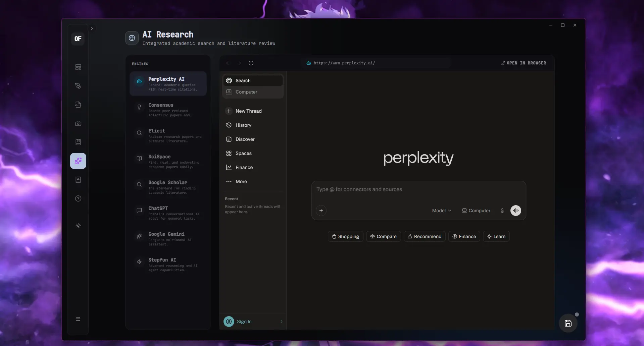Open the dashboard layout icon in sidebar

point(78,67)
